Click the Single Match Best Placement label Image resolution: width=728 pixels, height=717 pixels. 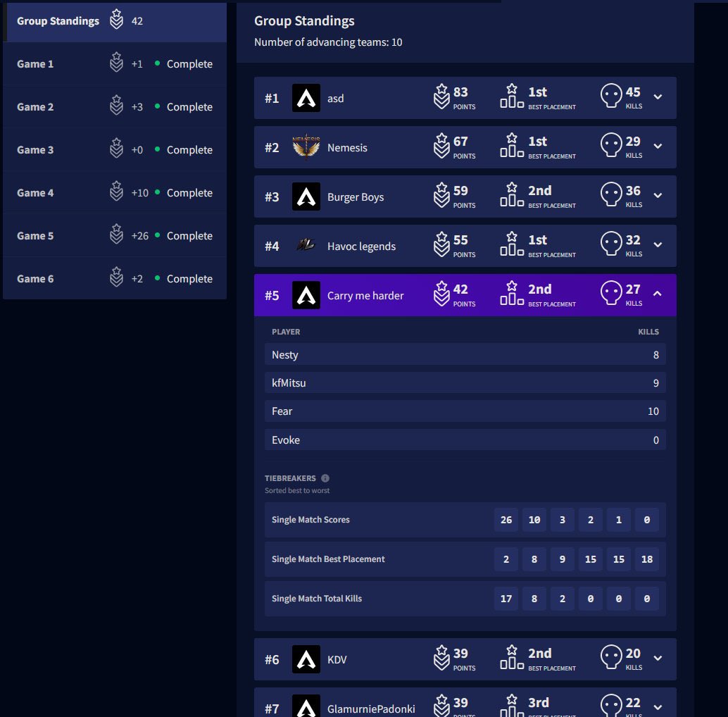328,559
